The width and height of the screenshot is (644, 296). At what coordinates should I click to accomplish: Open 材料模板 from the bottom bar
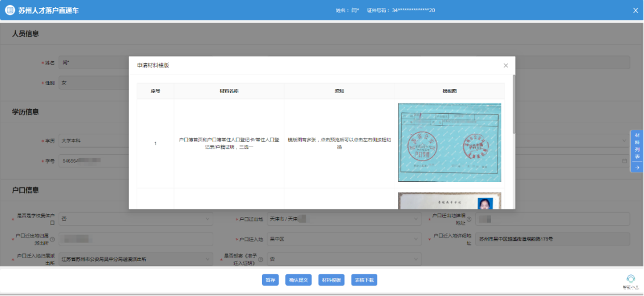(332, 280)
